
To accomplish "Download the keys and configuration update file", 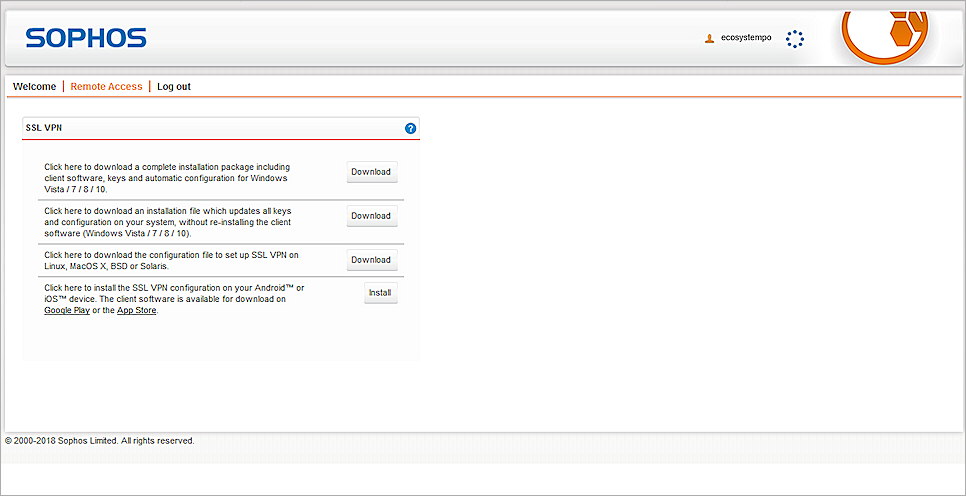I will (370, 216).
